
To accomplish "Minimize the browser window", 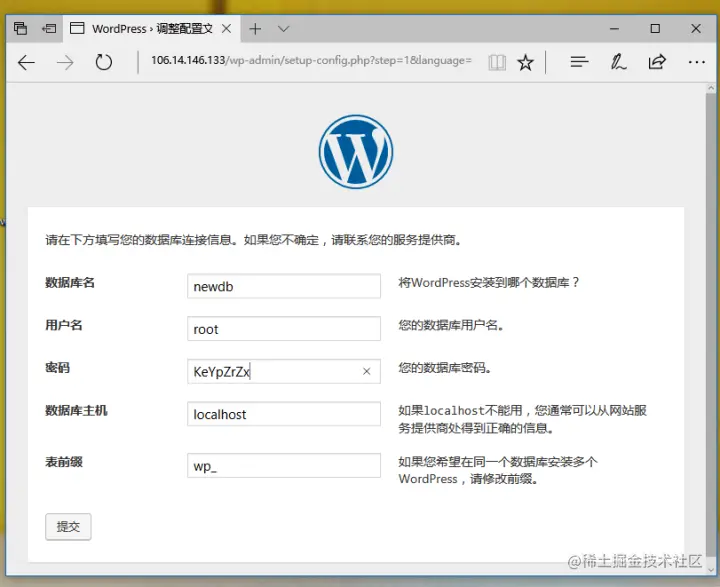I will click(x=614, y=28).
